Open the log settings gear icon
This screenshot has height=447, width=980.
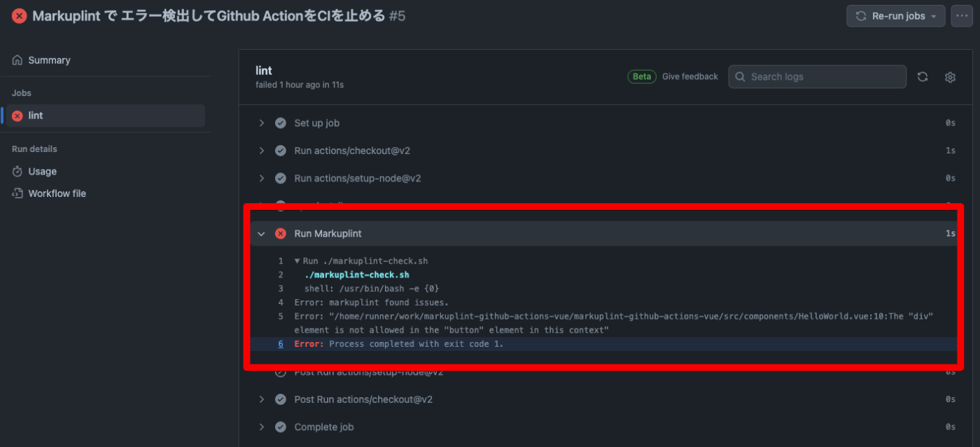[950, 77]
